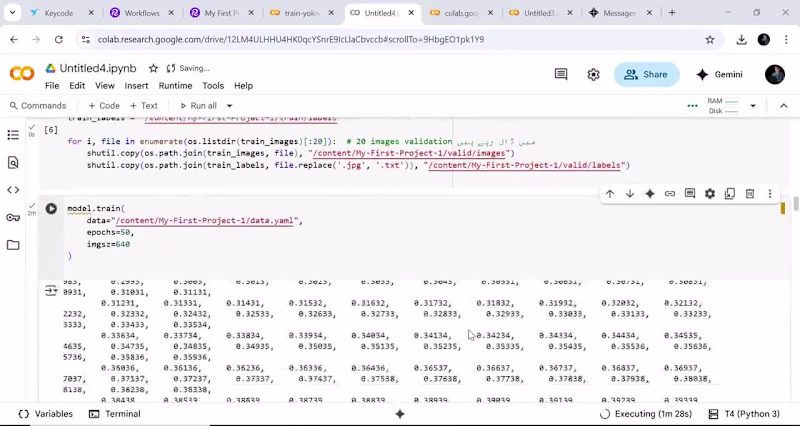Image resolution: width=800 pixels, height=426 pixels.
Task: Open the Edit menu
Action: 77,86
